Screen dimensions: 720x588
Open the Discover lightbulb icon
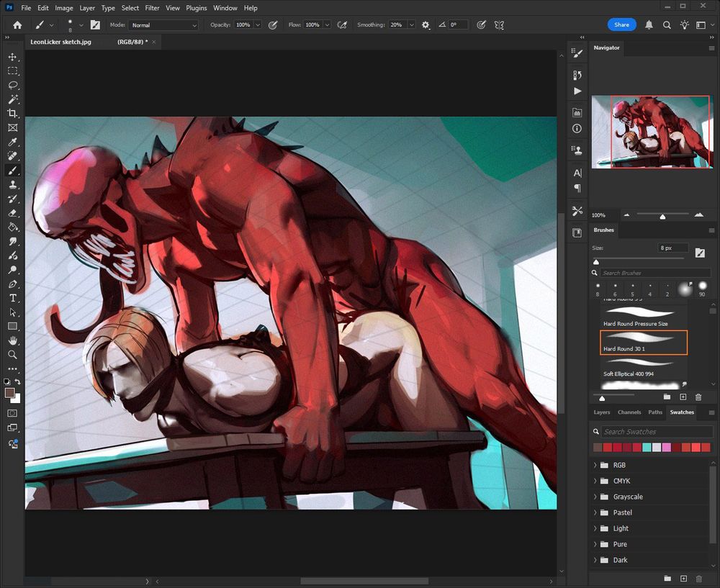[x=684, y=24]
